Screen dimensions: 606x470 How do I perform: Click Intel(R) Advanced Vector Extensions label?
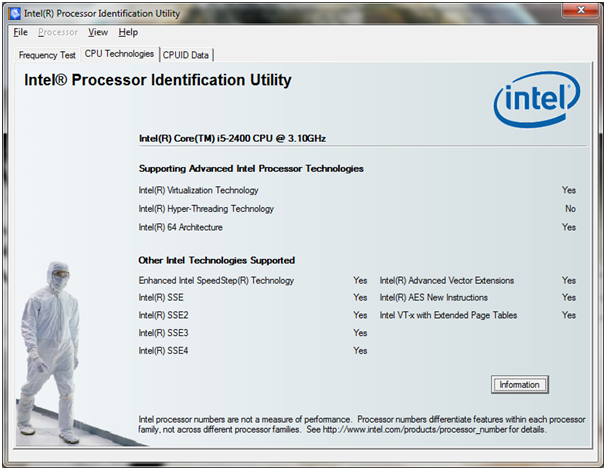[447, 281]
